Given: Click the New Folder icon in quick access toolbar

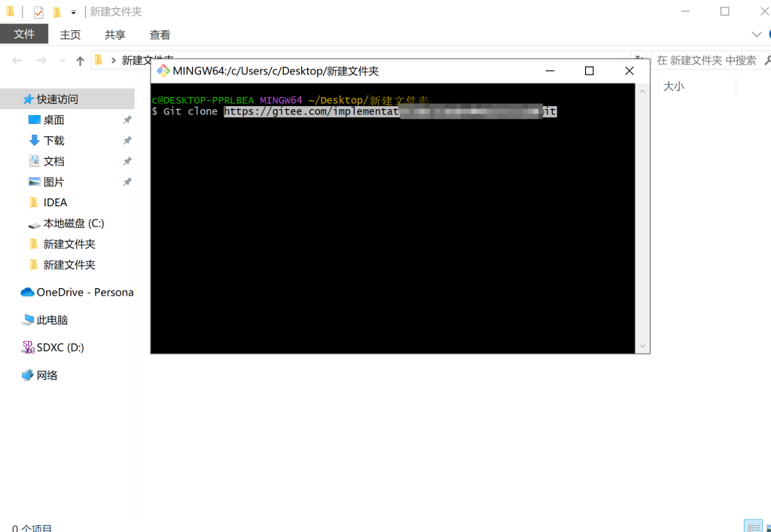Looking at the screenshot, I should point(56,12).
